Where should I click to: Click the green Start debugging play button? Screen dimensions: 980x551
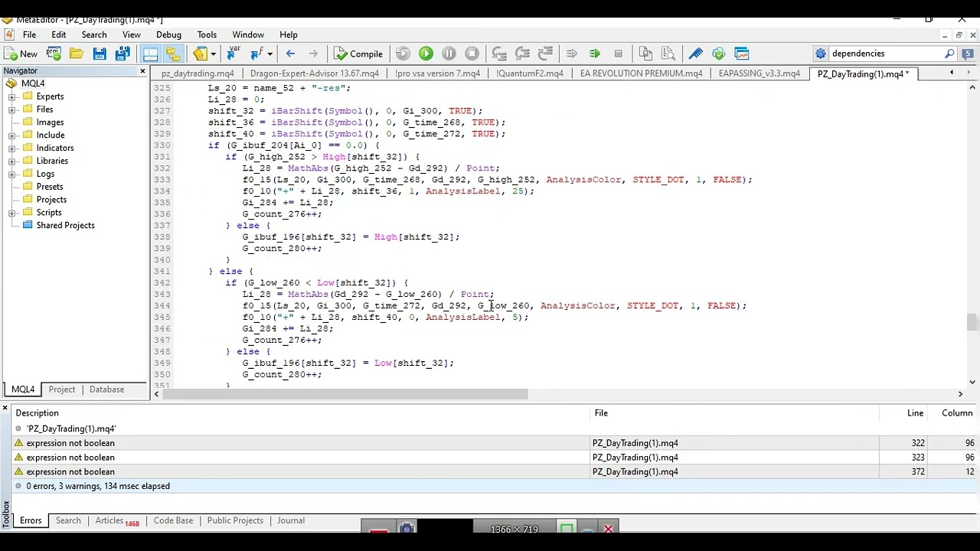(426, 54)
